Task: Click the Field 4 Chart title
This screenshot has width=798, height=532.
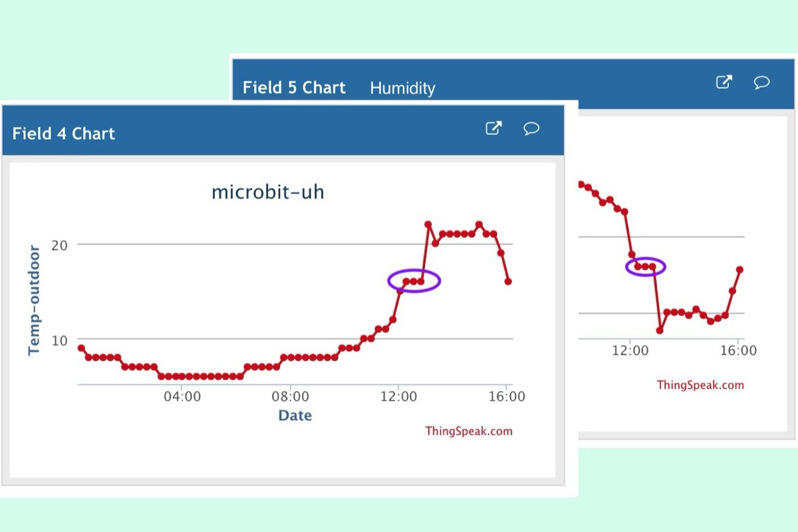Action: click(x=64, y=133)
